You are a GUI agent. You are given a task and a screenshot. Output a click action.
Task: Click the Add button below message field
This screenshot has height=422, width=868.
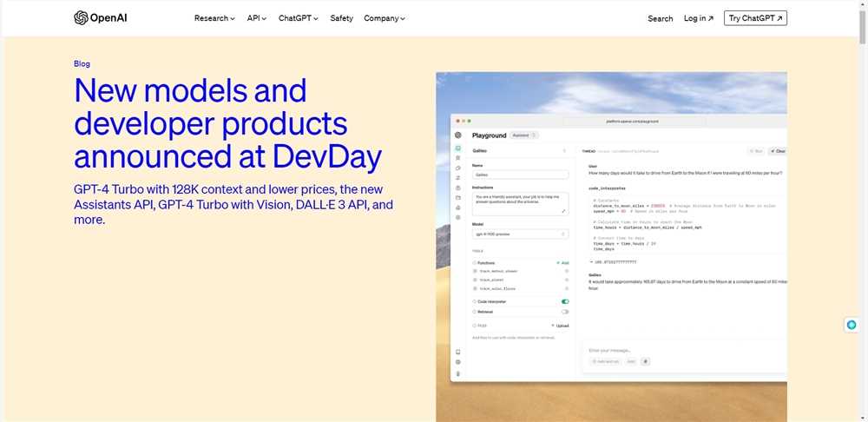click(630, 361)
